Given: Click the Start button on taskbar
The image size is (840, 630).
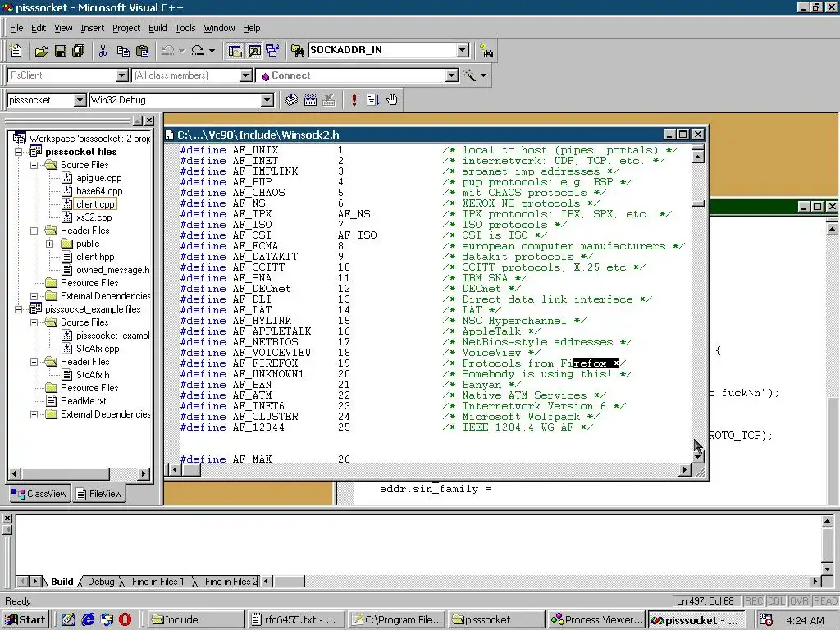Looking at the screenshot, I should coord(25,620).
